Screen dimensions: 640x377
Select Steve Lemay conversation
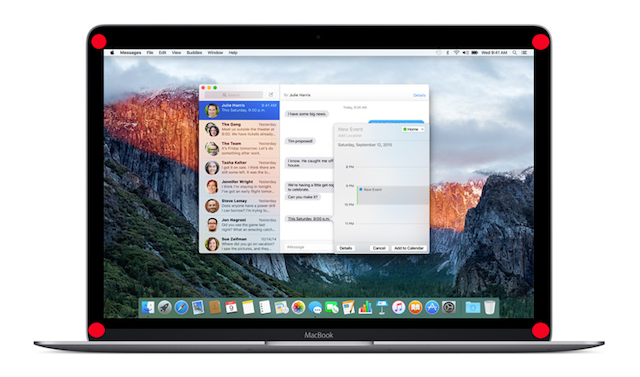[x=240, y=206]
